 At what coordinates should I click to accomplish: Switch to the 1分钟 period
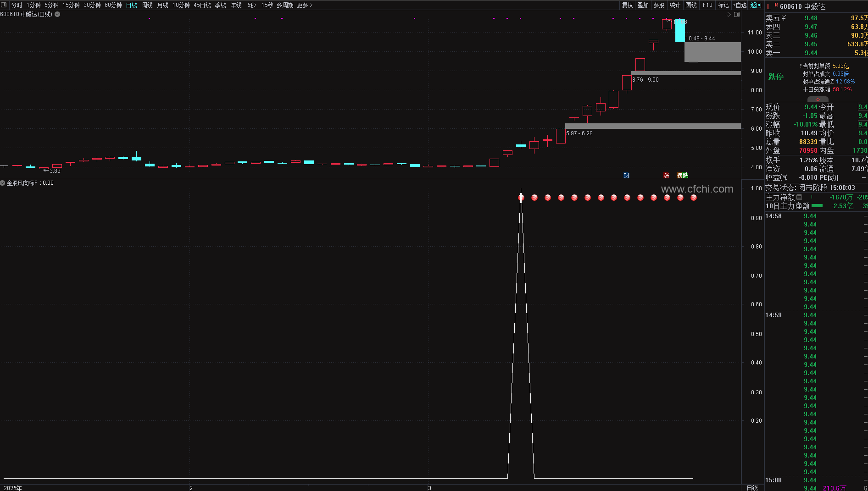33,5
